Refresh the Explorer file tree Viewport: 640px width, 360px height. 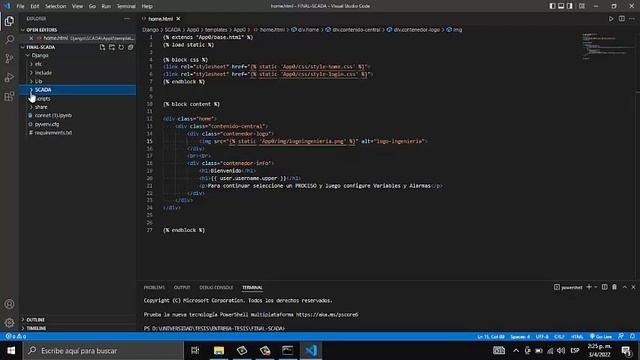coord(121,47)
